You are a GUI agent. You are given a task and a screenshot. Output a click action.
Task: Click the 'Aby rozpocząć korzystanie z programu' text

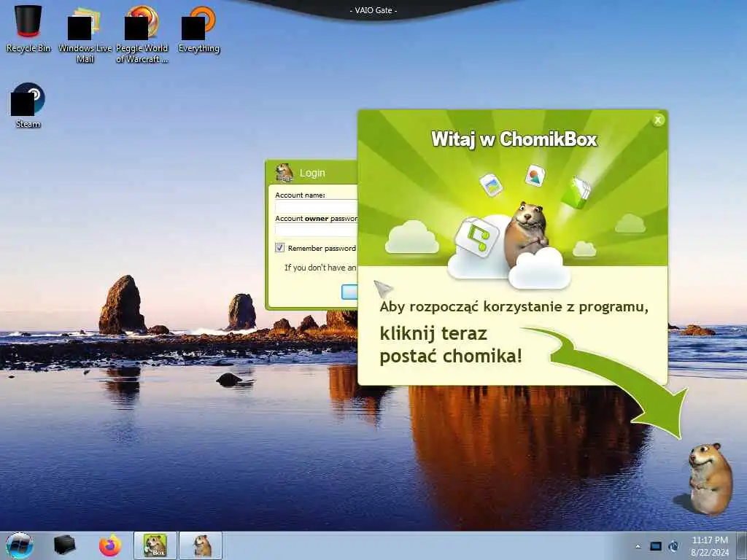(514, 307)
